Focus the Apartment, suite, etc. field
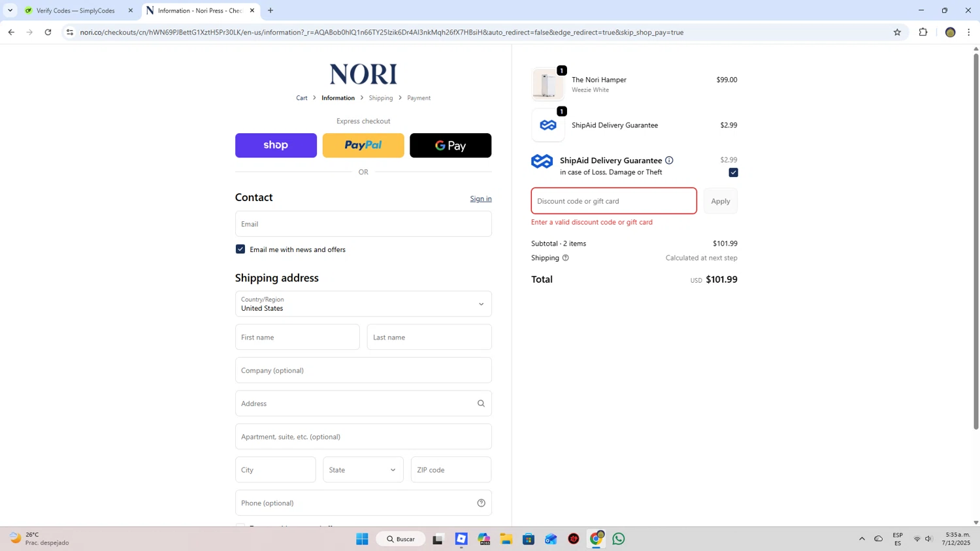The height and width of the screenshot is (551, 980). [363, 437]
